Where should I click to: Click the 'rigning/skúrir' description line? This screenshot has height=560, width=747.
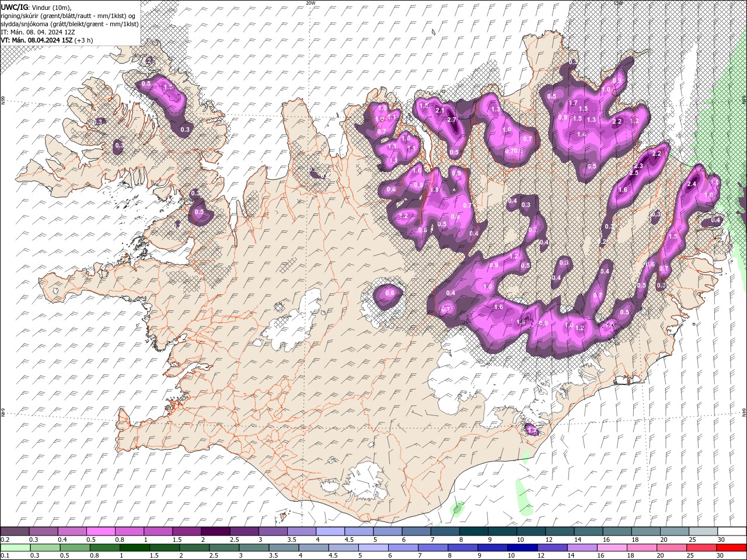point(69,16)
